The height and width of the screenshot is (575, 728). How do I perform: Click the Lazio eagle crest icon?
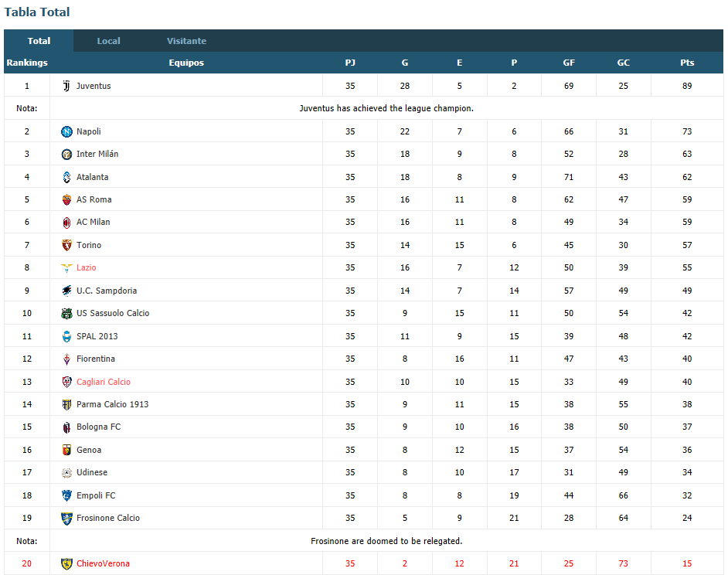[66, 268]
